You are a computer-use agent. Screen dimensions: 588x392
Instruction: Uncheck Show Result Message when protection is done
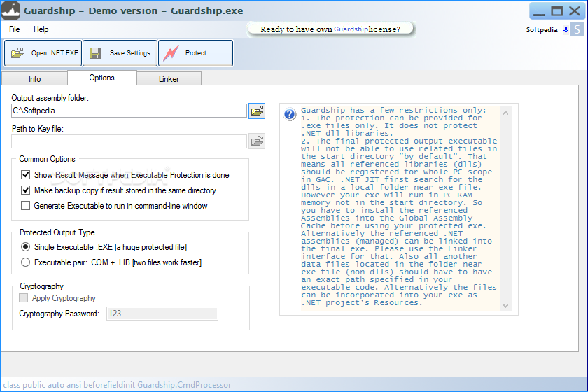click(25, 175)
